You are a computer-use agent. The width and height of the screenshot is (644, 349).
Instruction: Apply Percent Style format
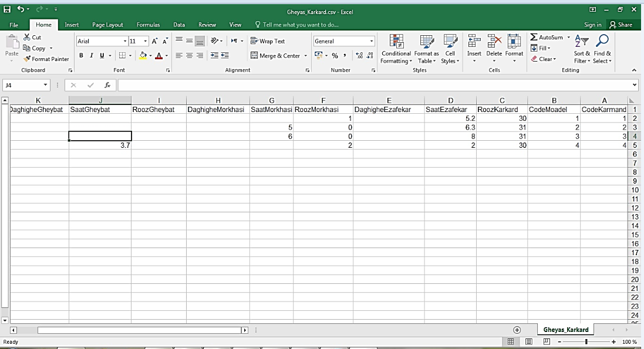[x=335, y=55]
